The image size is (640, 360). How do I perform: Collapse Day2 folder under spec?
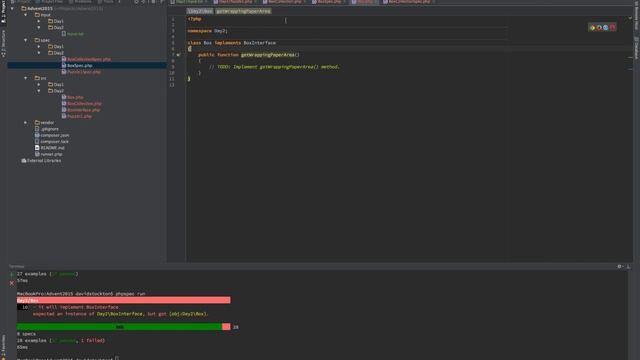(39, 53)
